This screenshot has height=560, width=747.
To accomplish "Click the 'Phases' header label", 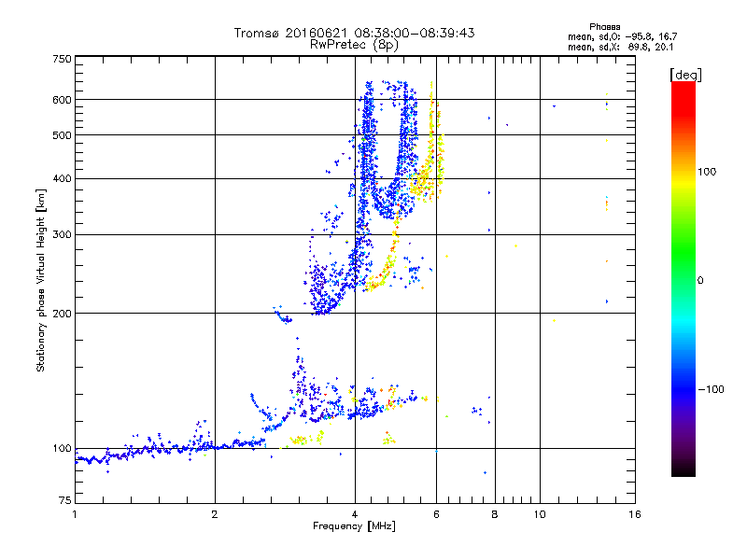I will (x=604, y=27).
